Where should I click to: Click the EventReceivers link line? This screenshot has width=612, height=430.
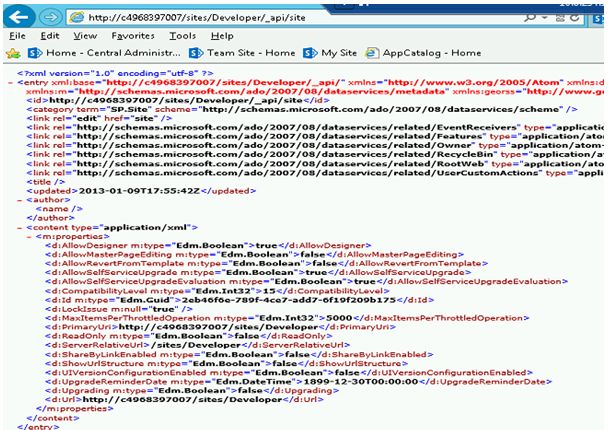click(315, 128)
